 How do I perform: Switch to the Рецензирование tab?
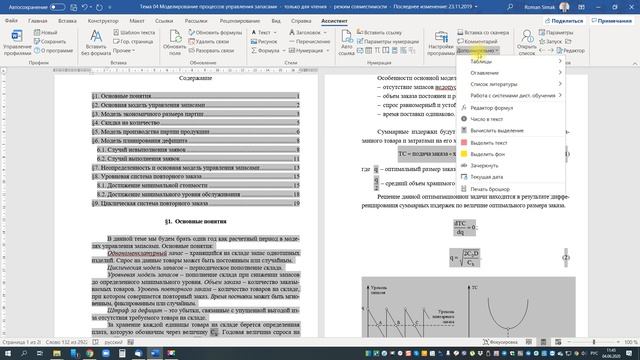pyautogui.click(x=240, y=20)
